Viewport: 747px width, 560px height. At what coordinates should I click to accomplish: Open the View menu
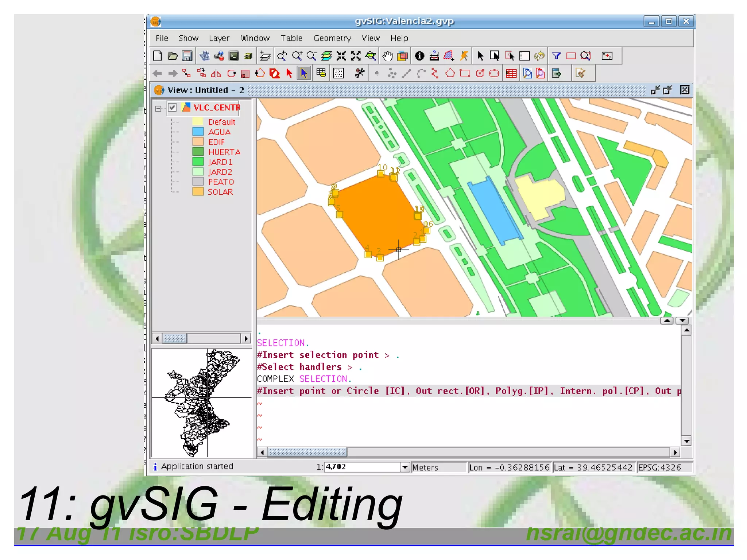[371, 38]
